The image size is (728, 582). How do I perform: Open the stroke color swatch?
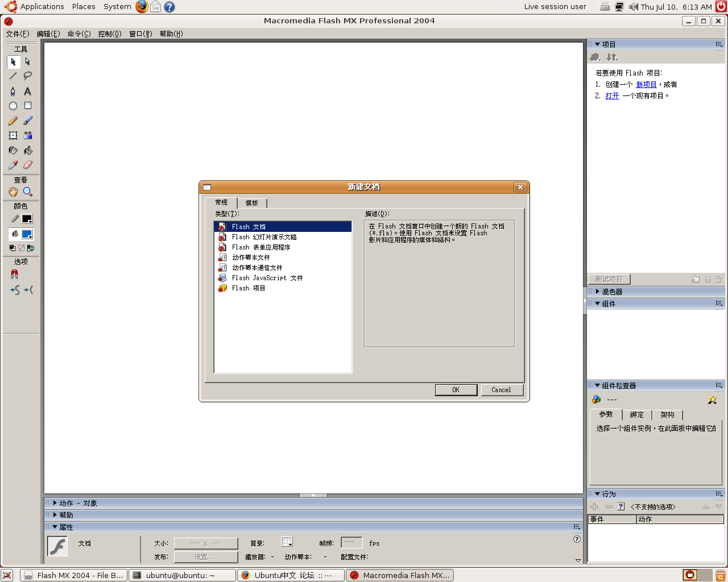click(27, 219)
